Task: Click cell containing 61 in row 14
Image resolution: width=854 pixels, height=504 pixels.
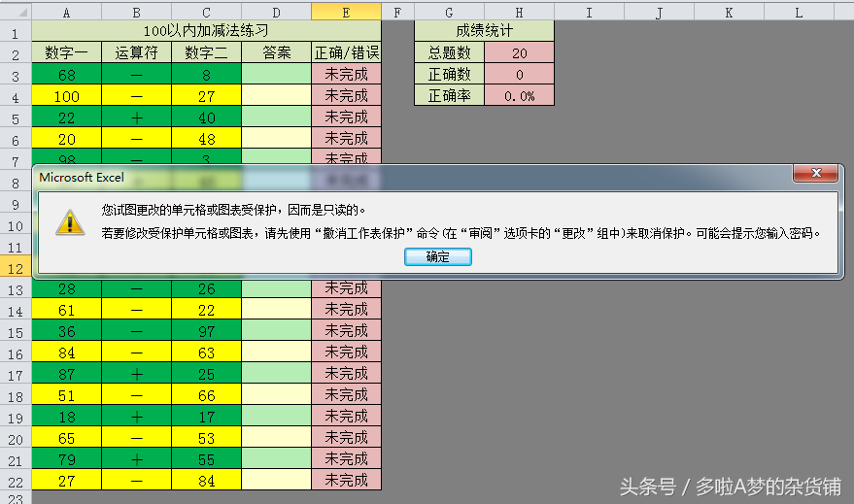Action: click(x=66, y=310)
